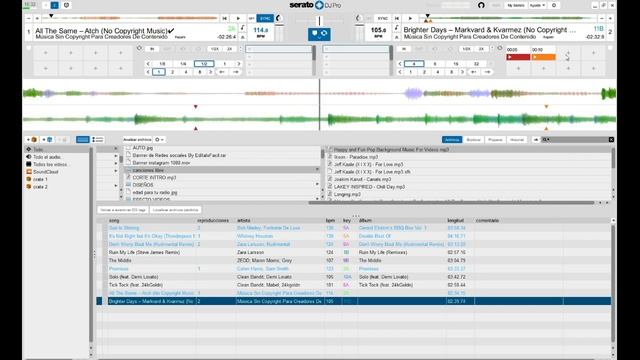Switch library to album art list view

[98, 140]
